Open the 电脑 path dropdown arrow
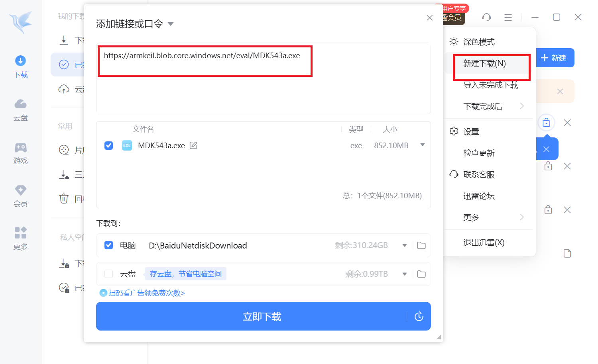598x364 pixels. (x=405, y=245)
